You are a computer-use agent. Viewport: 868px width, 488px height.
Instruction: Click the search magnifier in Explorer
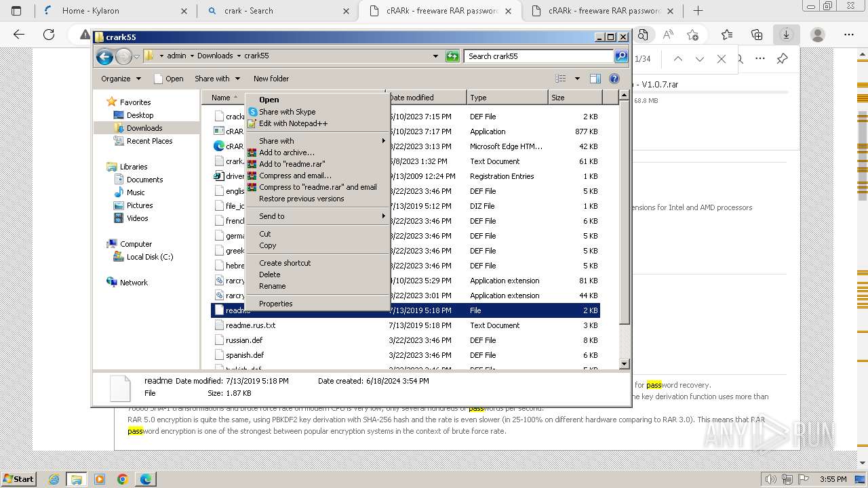coord(621,56)
